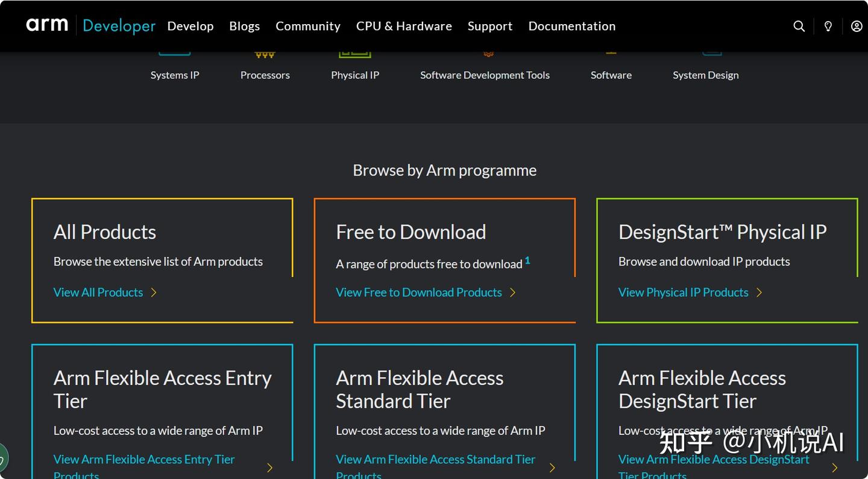This screenshot has width=868, height=479.
Task: Click the Free to Download card heading
Action: coord(411,232)
